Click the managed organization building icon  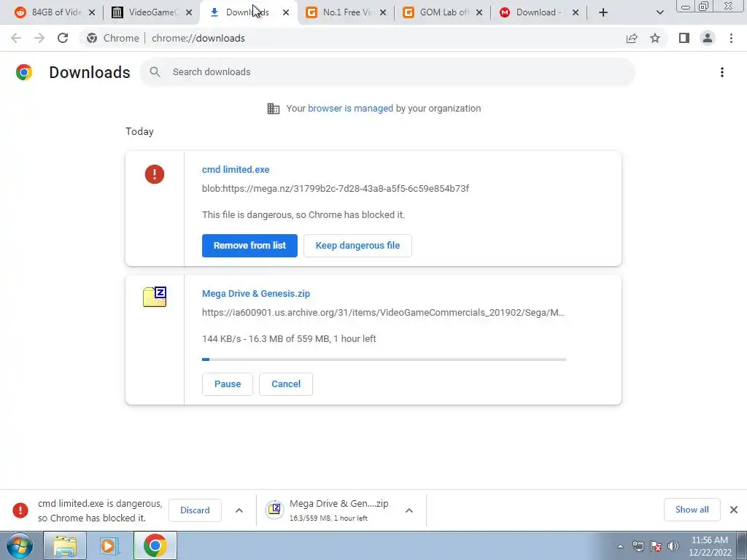point(274,109)
